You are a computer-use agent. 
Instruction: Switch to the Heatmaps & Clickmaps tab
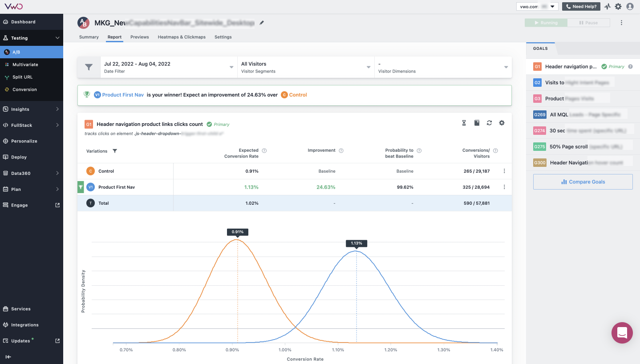[182, 37]
